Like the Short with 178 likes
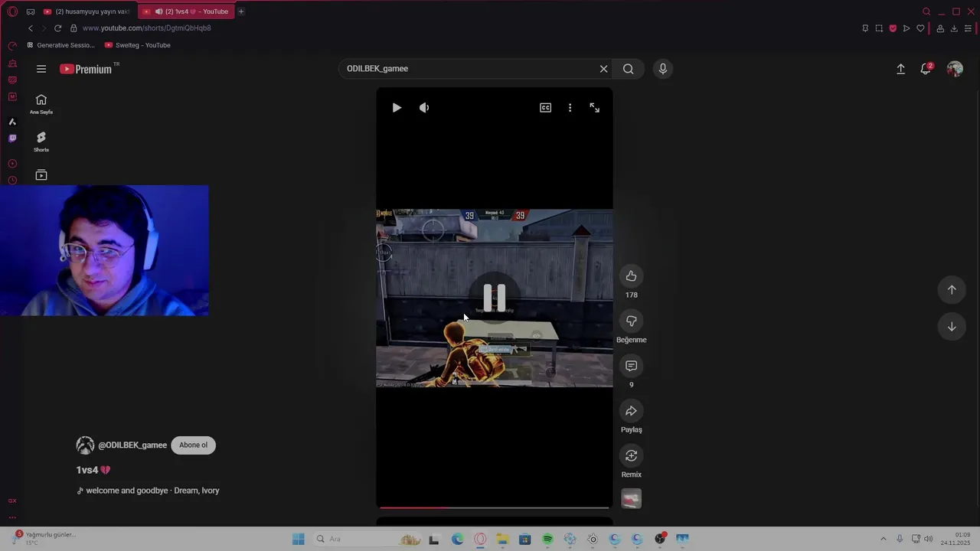Image resolution: width=980 pixels, height=551 pixels. [631, 276]
